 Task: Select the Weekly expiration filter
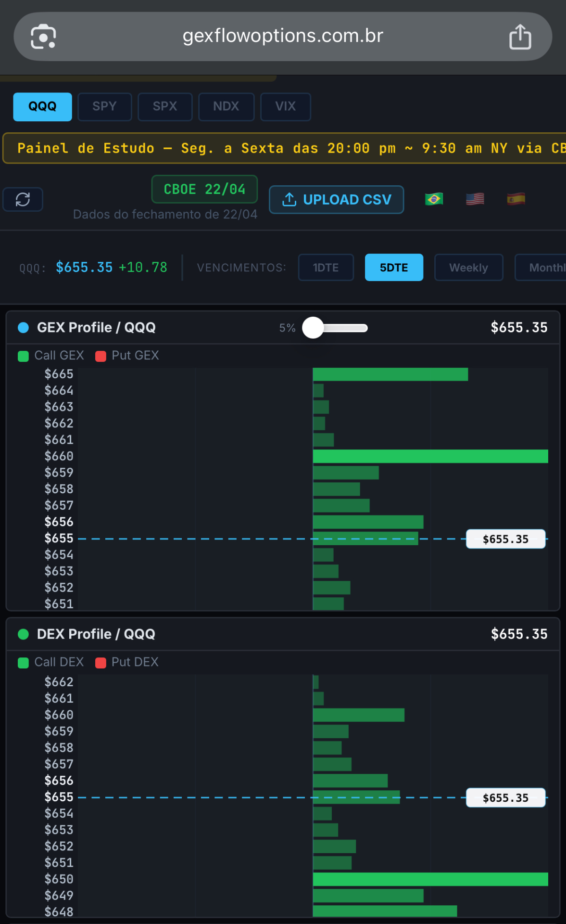click(x=468, y=268)
